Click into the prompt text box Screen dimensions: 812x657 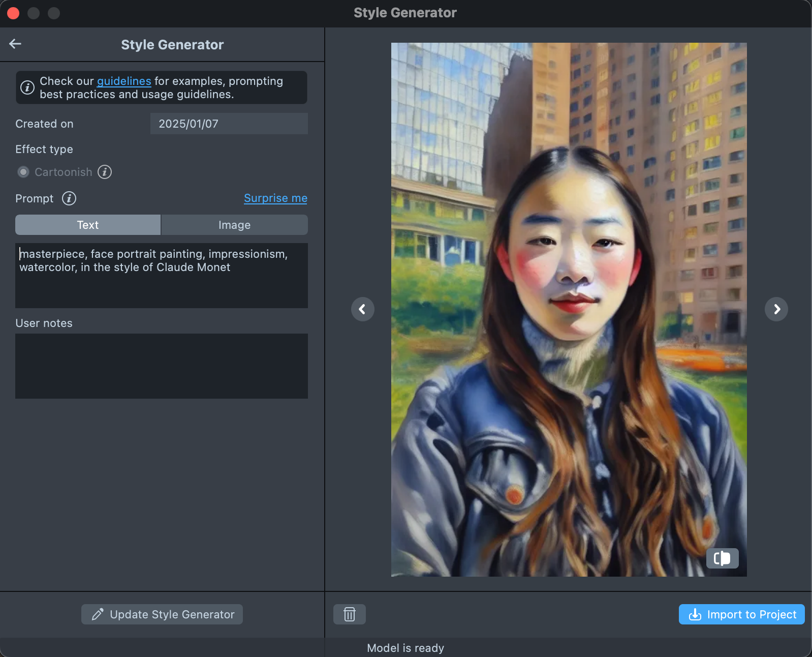click(161, 285)
